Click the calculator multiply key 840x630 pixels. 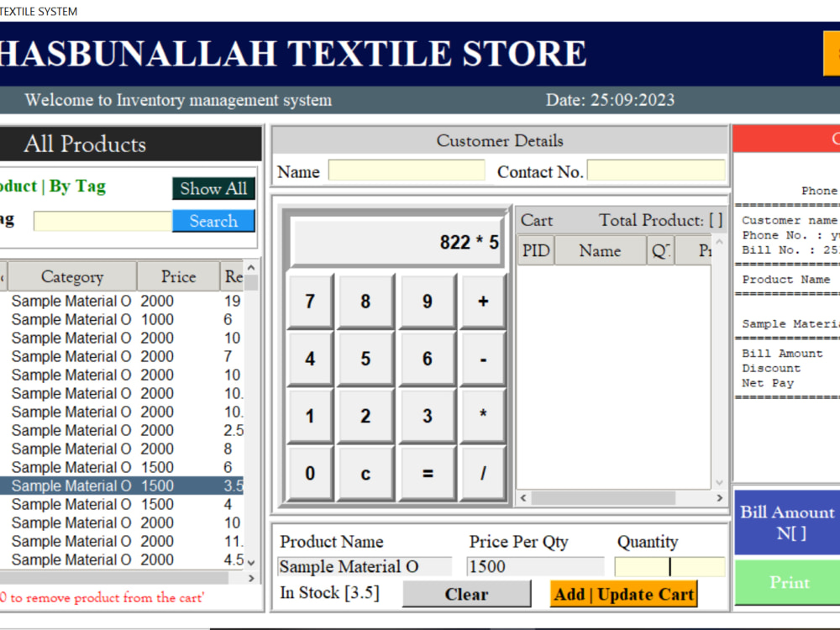(483, 416)
